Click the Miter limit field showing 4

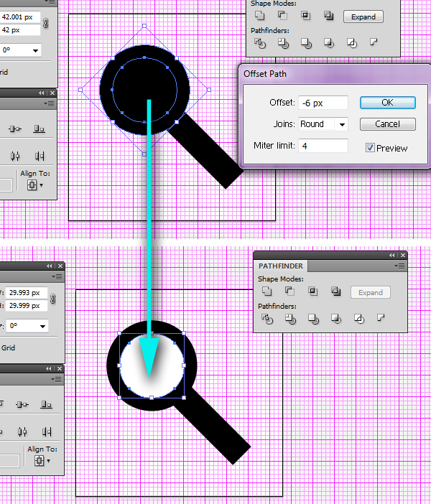(323, 146)
